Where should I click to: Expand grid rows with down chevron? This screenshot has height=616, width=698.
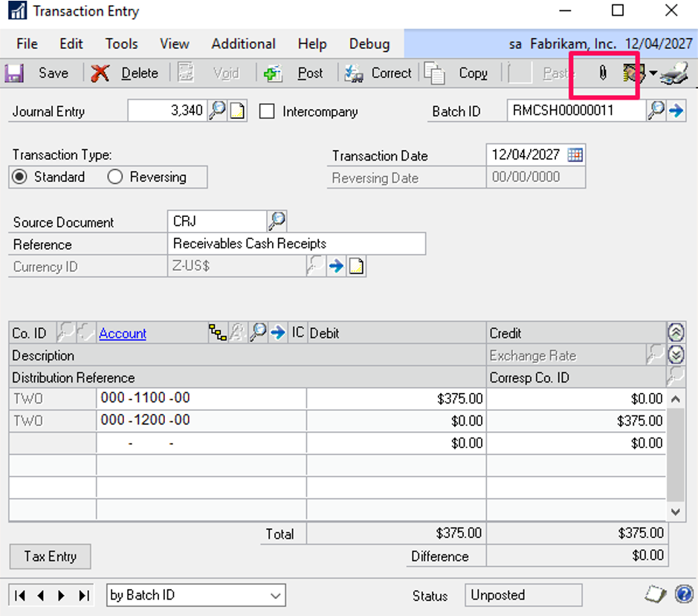[676, 355]
